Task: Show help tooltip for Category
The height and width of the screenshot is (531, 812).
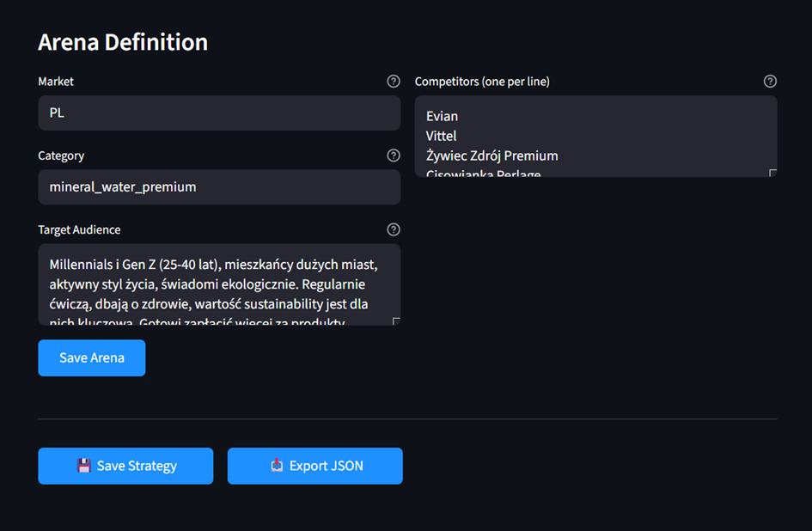Action: pos(394,156)
